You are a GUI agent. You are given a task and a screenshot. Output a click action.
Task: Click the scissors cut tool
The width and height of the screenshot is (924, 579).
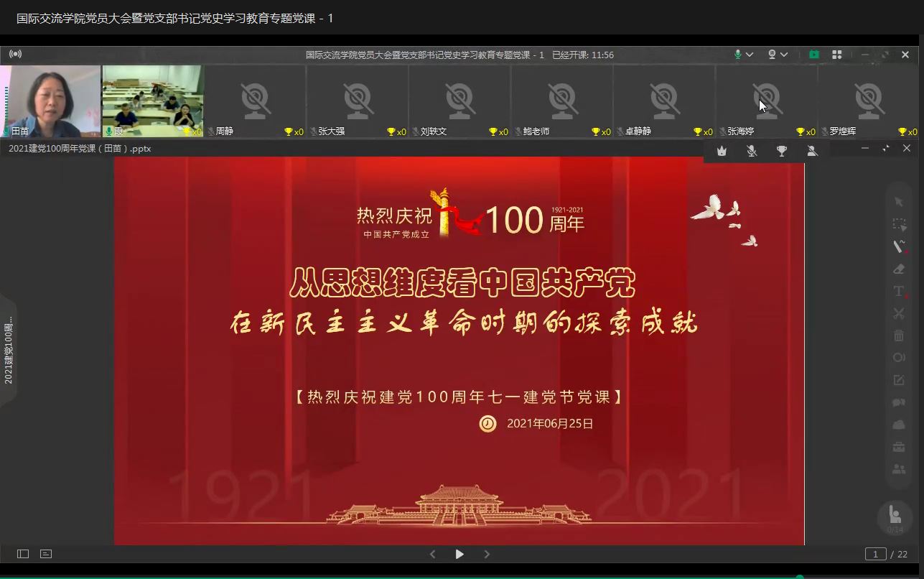click(x=898, y=313)
